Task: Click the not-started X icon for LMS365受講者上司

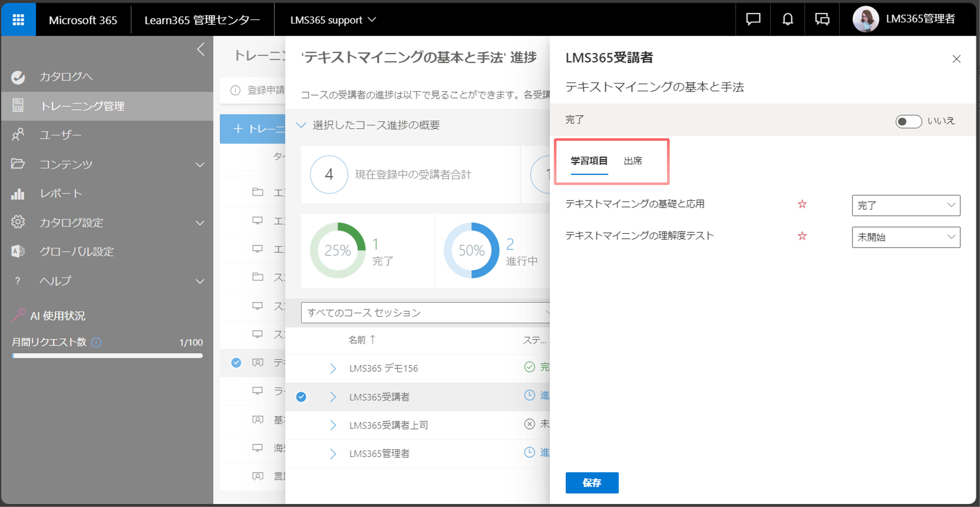Action: coord(529,424)
